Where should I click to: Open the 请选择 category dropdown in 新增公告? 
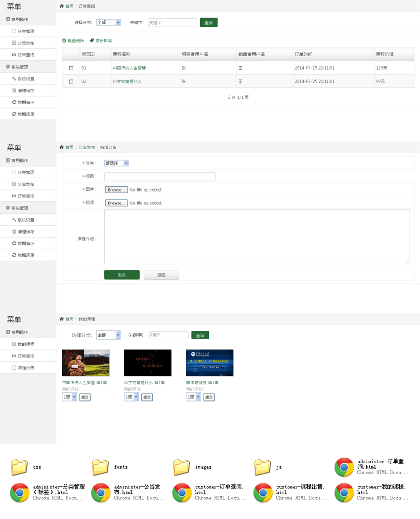[x=116, y=163]
